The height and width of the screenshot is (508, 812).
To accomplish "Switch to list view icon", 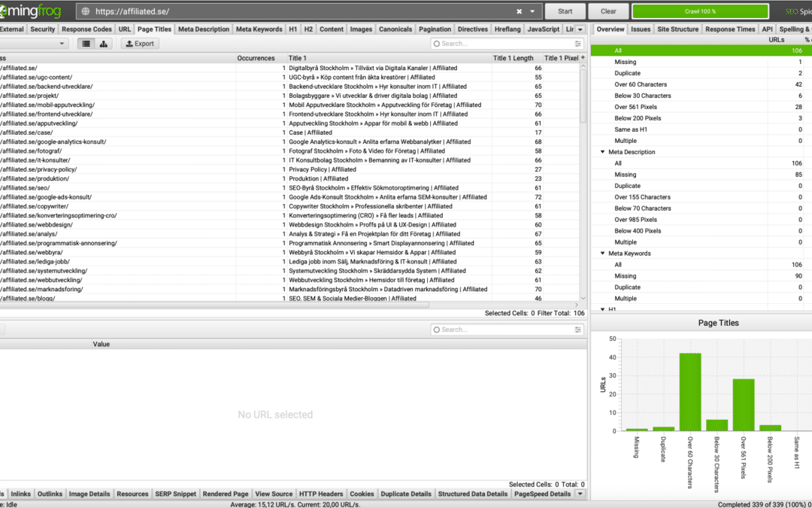I will 86,44.
